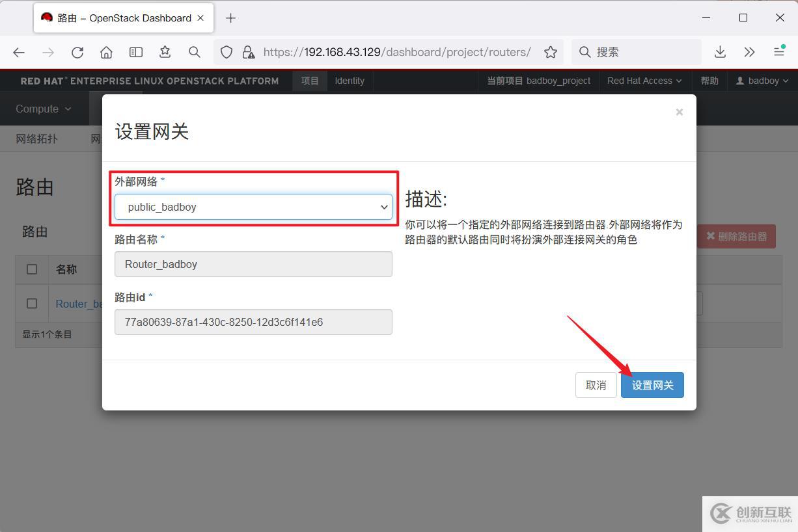
Task: Expand the Red Hat Access menu
Action: 644,81
